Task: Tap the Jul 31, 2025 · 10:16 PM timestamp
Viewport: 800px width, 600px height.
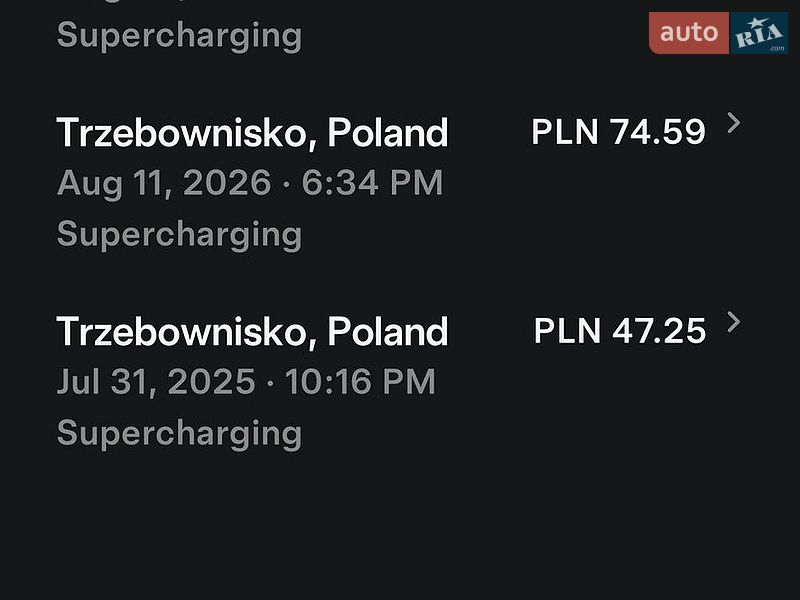Action: [x=246, y=383]
